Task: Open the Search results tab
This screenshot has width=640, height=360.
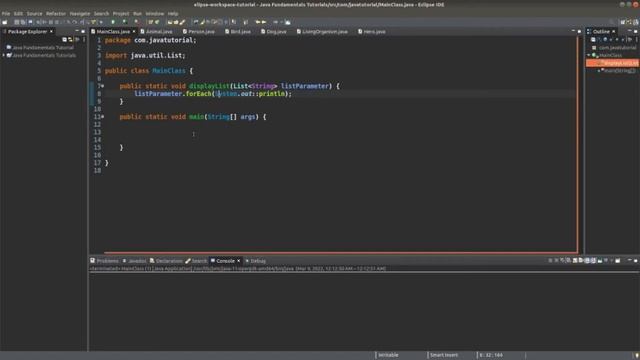Action: pyautogui.click(x=196, y=261)
